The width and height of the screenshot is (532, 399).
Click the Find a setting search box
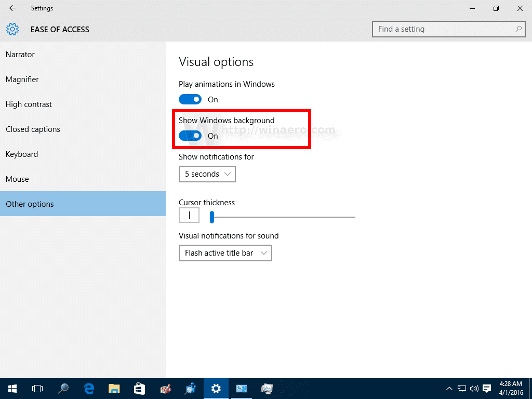448,29
